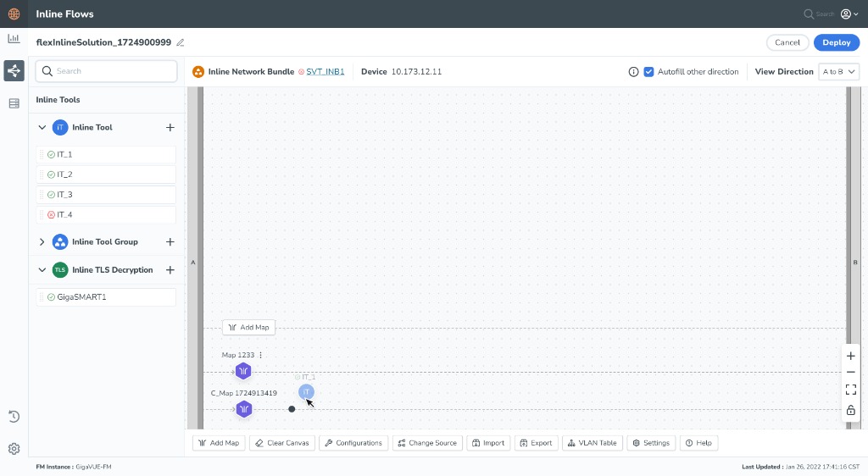Image resolution: width=868 pixels, height=476 pixels.
Task: Click the Last Updated timestamp text
Action: pyautogui.click(x=800, y=467)
